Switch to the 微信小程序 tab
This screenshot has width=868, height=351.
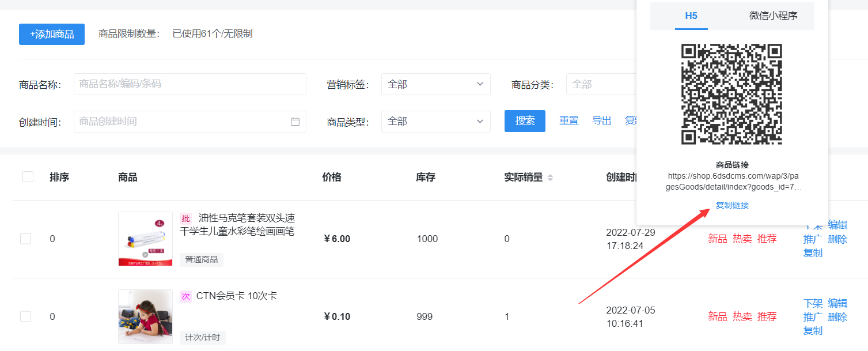[x=774, y=16]
